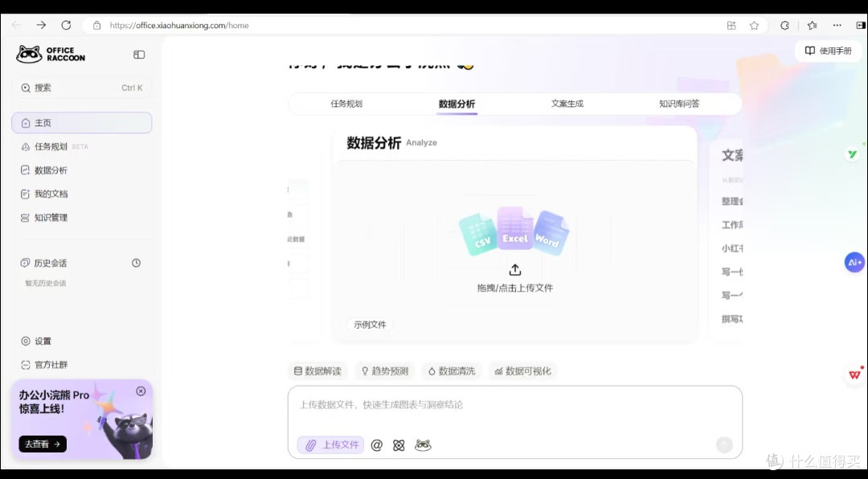Screen dimensions: 868x479
Task: Open the 搜索 search box
Action: [x=82, y=88]
